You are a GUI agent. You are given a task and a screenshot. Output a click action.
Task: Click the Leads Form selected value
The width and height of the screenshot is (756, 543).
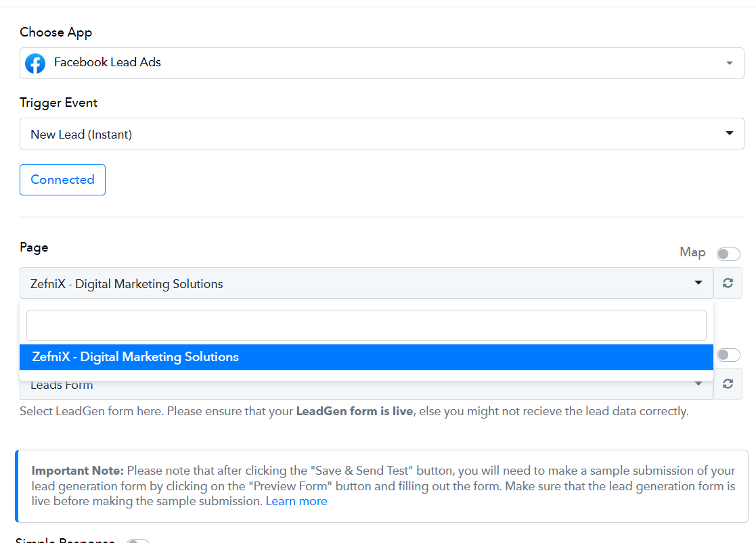click(x=62, y=385)
